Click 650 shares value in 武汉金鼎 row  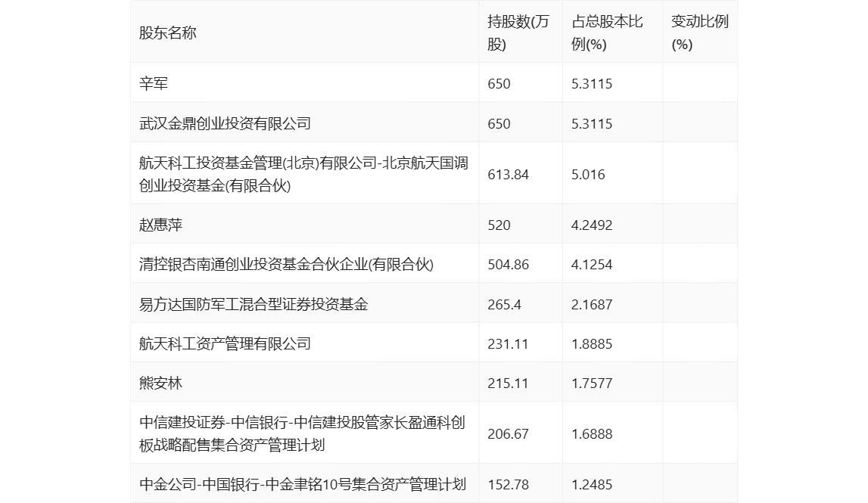(499, 123)
